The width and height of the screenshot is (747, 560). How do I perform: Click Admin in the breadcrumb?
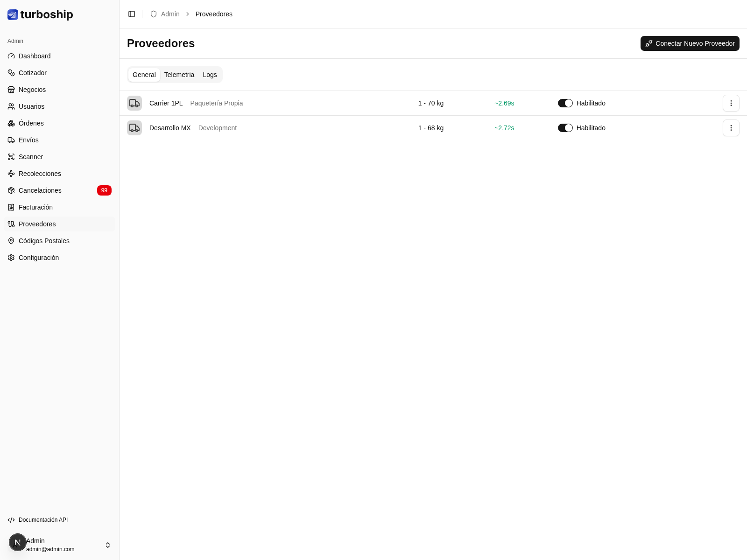coord(170,14)
